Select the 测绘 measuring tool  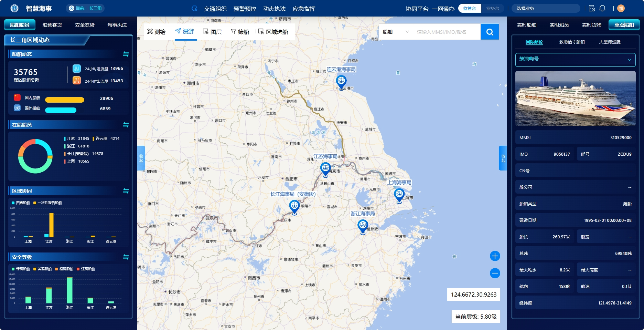[x=156, y=32]
